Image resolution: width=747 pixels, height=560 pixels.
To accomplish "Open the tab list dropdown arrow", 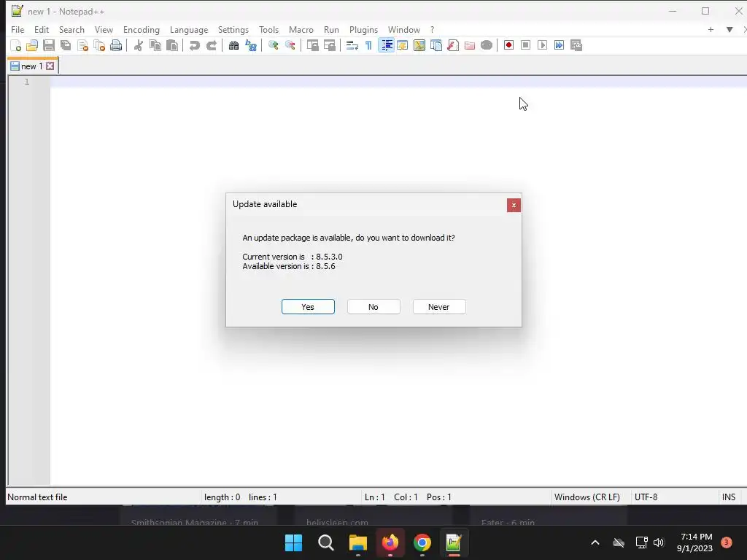I will (x=729, y=29).
